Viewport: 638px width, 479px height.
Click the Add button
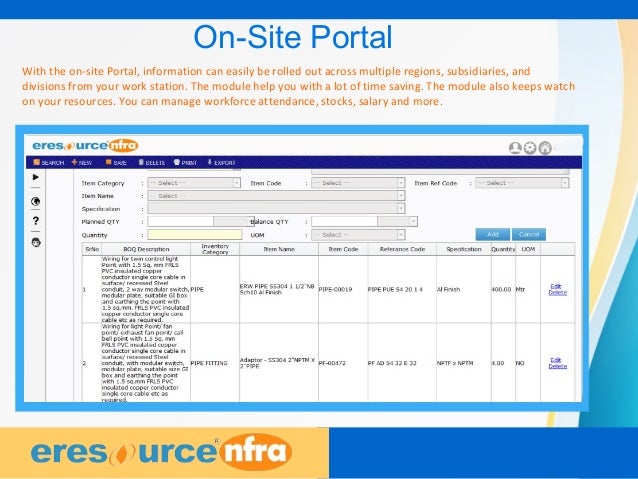tap(493, 234)
